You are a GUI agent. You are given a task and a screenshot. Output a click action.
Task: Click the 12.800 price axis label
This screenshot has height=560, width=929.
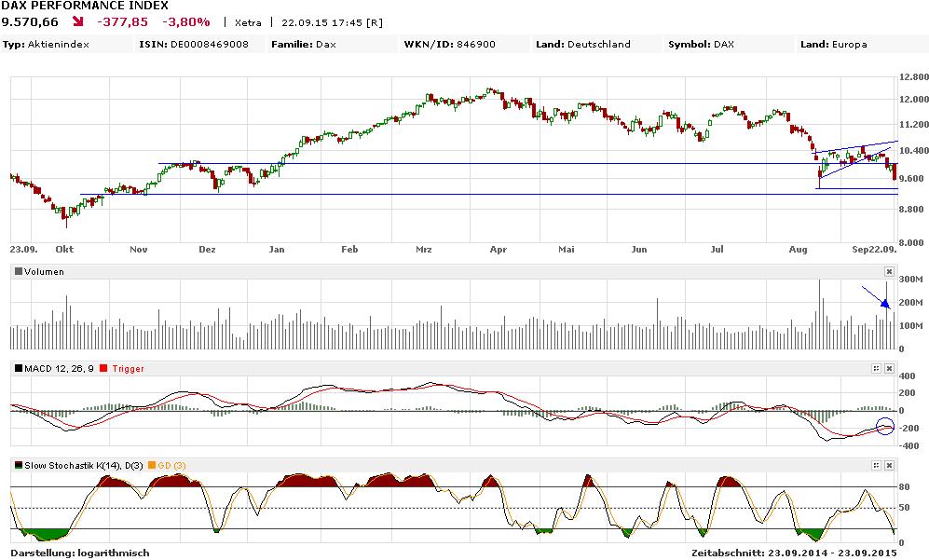point(913,77)
